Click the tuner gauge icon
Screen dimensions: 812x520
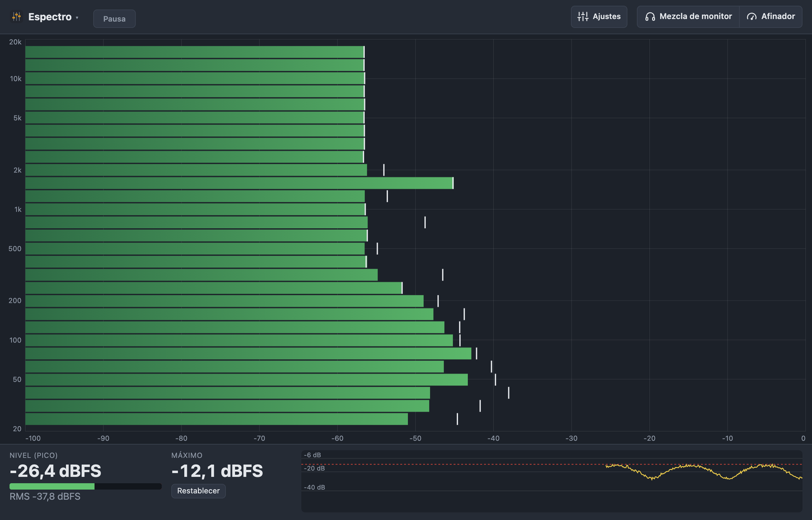pos(752,17)
